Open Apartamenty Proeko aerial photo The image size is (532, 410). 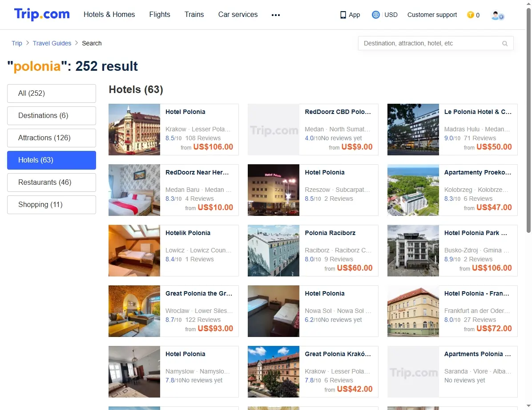point(413,190)
